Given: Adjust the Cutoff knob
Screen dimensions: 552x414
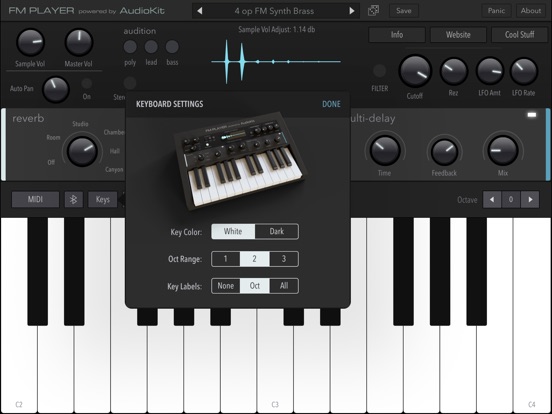Looking at the screenshot, I should [x=415, y=71].
